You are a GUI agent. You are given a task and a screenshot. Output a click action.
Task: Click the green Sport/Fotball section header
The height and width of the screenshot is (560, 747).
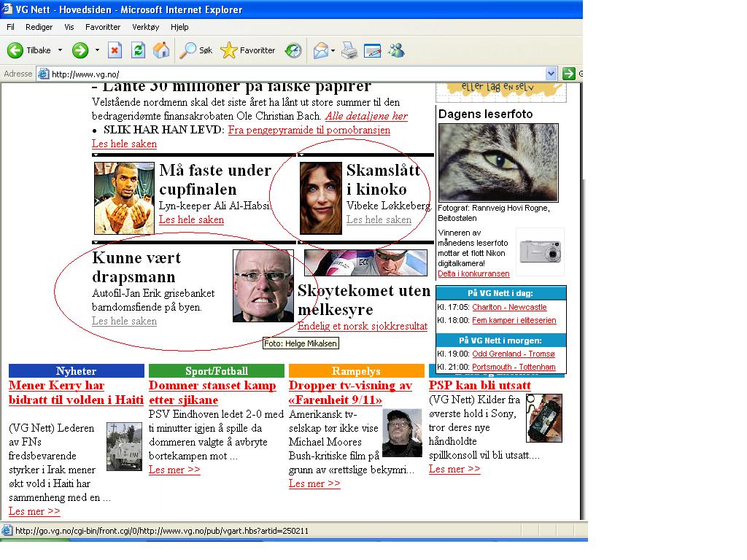pyautogui.click(x=216, y=371)
